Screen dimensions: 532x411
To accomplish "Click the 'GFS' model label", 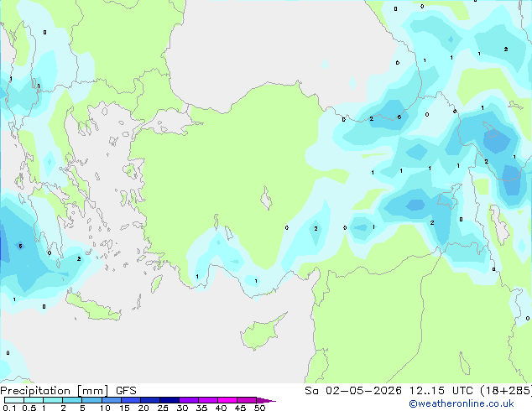I will click(126, 391).
